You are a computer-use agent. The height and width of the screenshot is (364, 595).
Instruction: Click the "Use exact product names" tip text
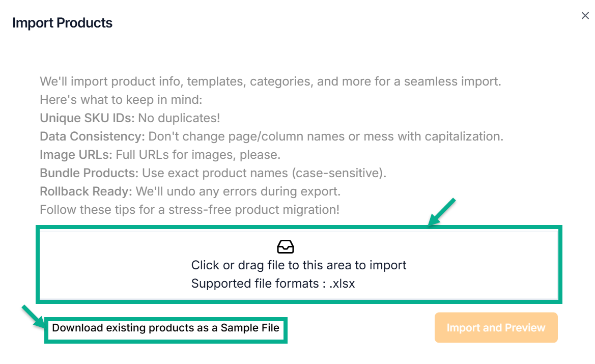point(264,173)
